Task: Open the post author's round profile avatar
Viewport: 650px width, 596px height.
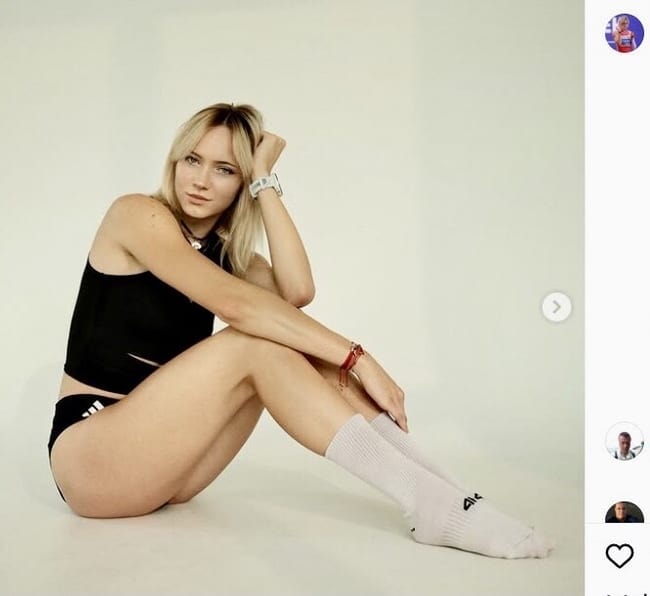Action: click(x=624, y=33)
